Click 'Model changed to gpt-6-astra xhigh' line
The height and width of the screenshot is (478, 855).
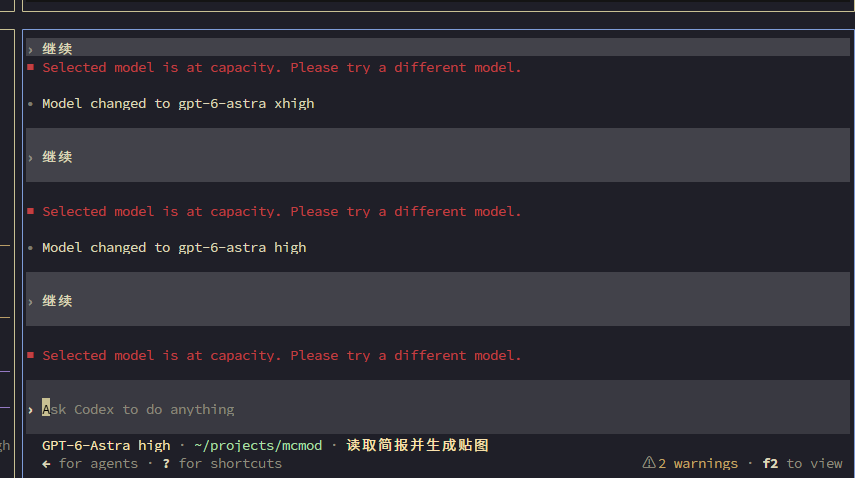[178, 104]
